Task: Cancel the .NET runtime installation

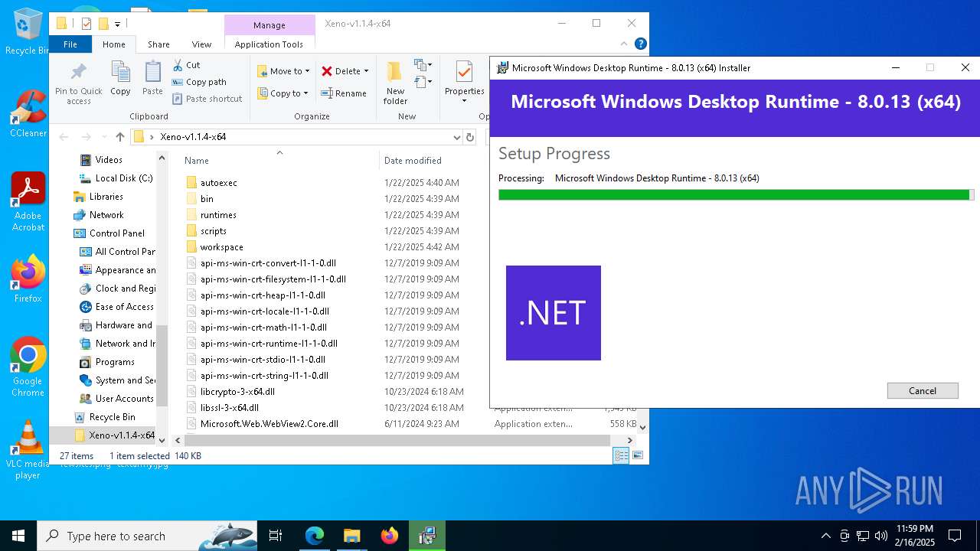Action: 923,390
